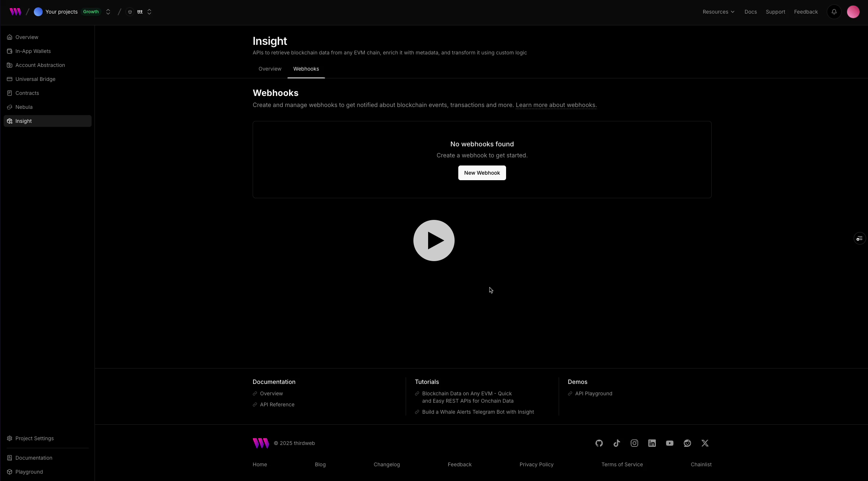Select the Webhooks tab
Screen dimensions: 868x481
tap(306, 69)
